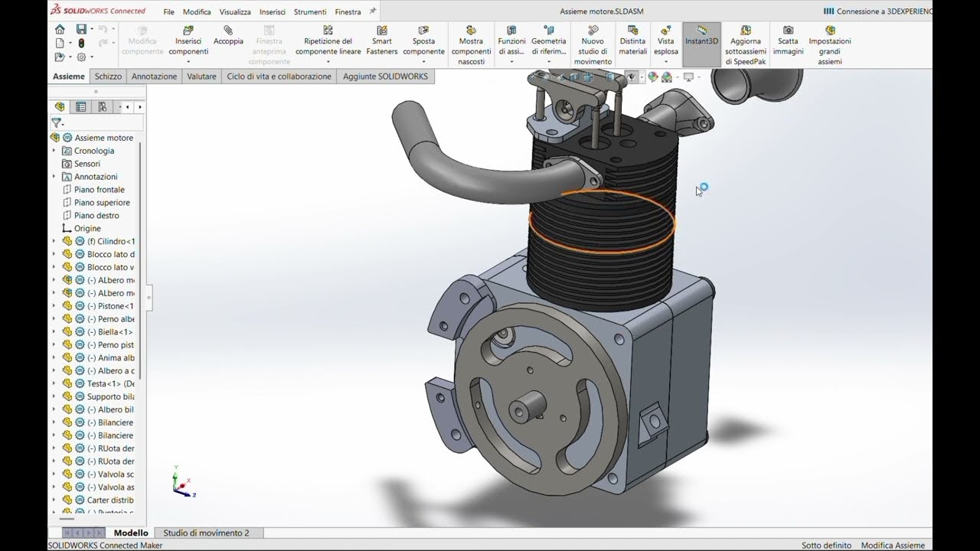The height and width of the screenshot is (551, 980).
Task: Pin the menu bar with pushpin
Action: (373, 11)
